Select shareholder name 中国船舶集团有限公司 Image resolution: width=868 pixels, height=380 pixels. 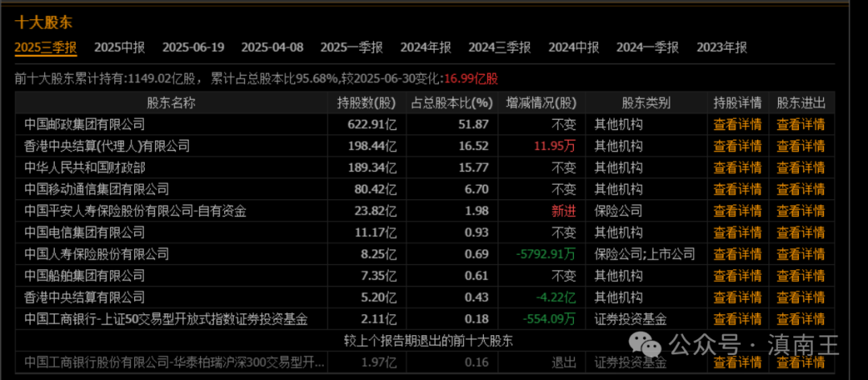tap(84, 276)
